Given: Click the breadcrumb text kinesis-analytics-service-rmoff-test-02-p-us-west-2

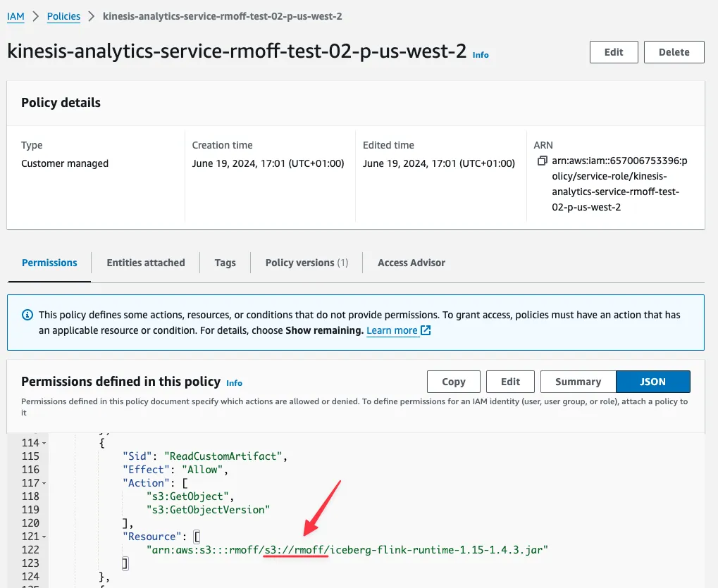Looking at the screenshot, I should pos(222,16).
